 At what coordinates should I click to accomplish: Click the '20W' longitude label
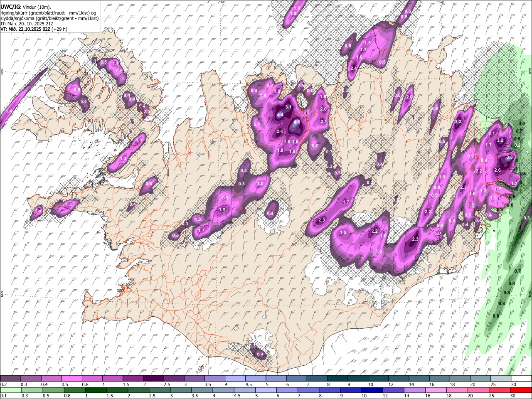click(x=222, y=2)
